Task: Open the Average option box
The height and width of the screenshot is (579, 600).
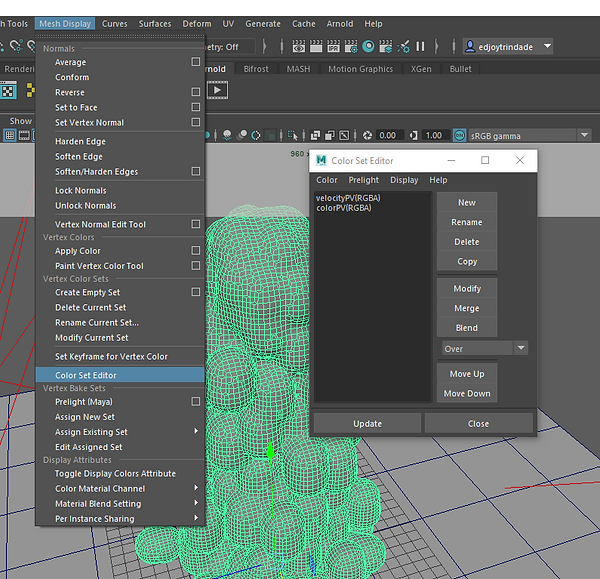Action: click(x=196, y=62)
